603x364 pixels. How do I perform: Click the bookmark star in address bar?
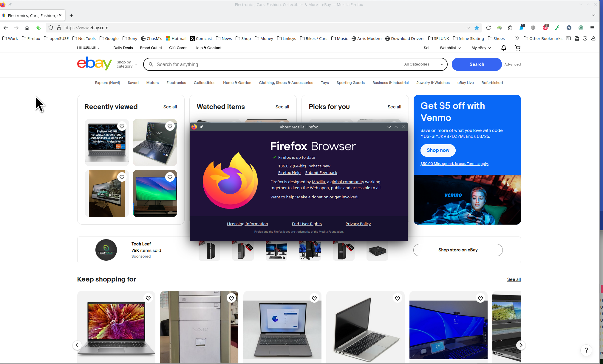click(477, 28)
